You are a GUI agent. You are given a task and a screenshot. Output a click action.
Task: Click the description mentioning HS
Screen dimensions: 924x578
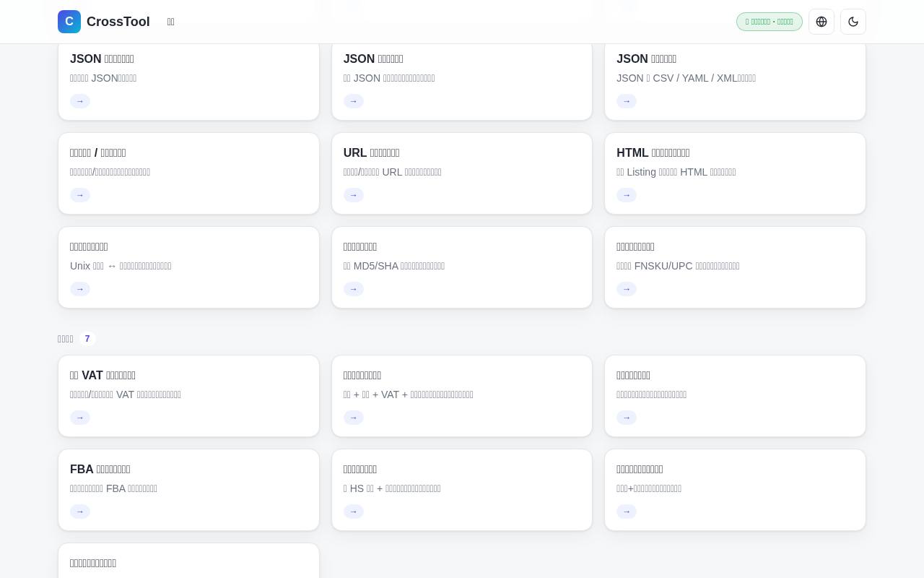pos(392,488)
